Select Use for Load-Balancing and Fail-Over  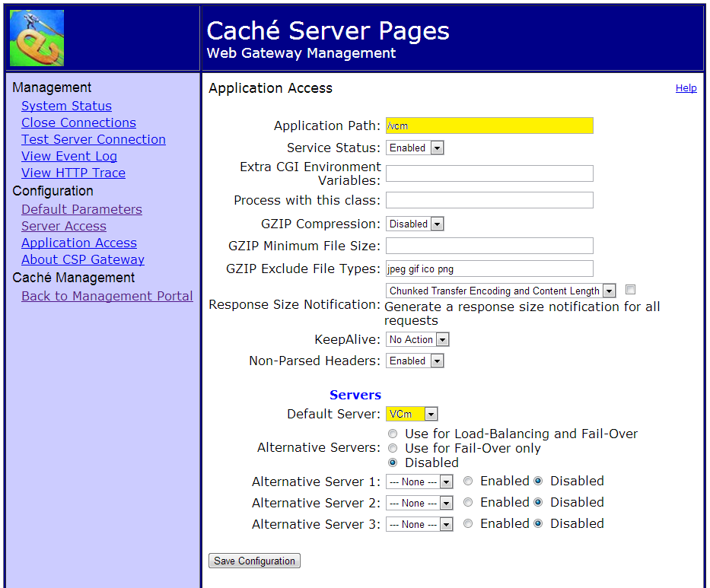click(393, 434)
